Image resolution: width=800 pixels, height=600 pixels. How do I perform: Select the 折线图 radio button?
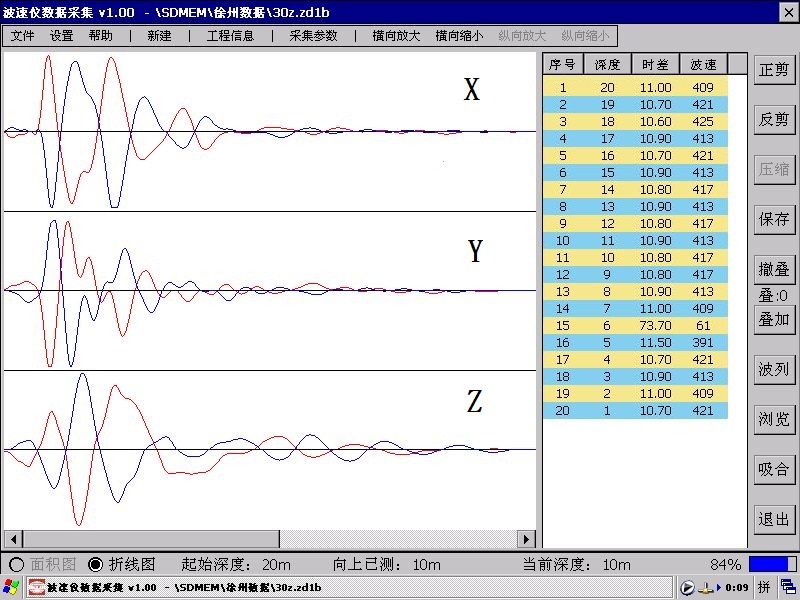pyautogui.click(x=96, y=564)
